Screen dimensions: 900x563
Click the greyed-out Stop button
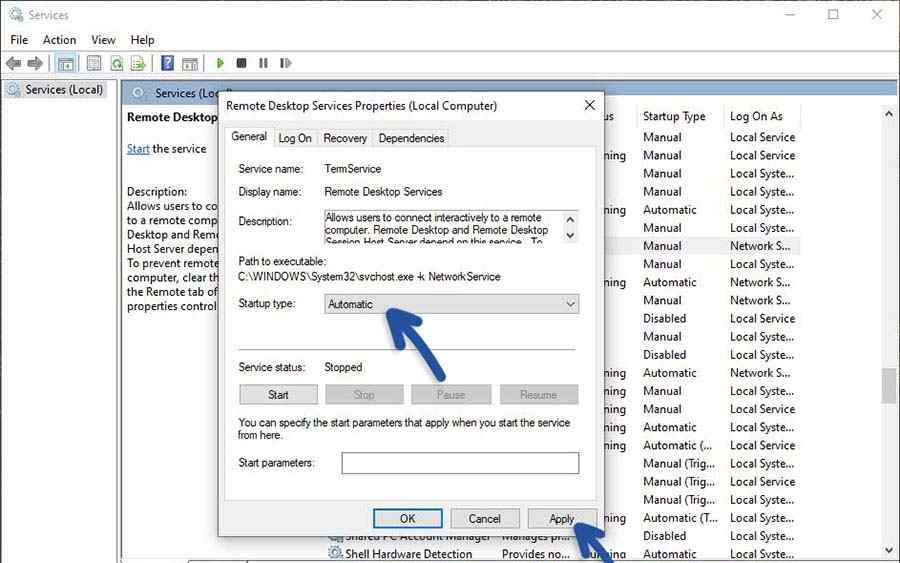tap(364, 395)
